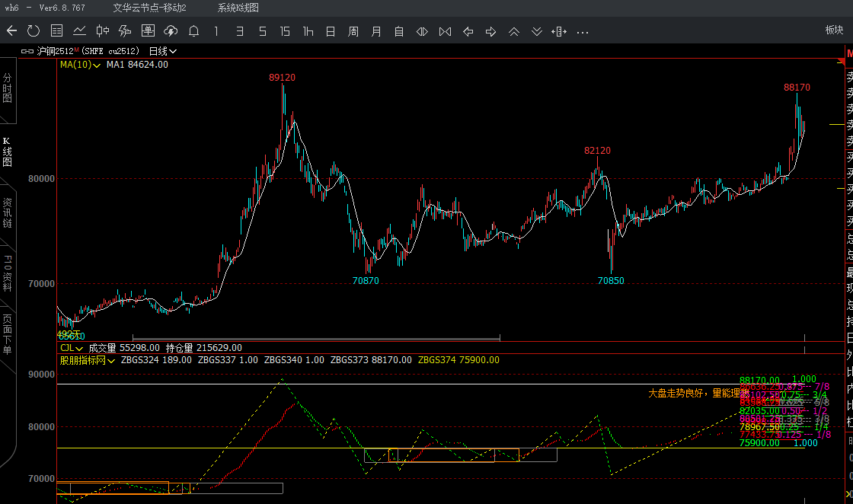
Task: Expand the MA(10) indicator dropdown
Action: (x=80, y=65)
